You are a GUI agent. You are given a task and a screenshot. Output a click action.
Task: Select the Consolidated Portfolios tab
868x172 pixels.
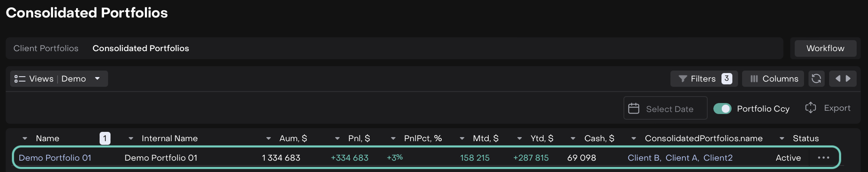pyautogui.click(x=140, y=48)
